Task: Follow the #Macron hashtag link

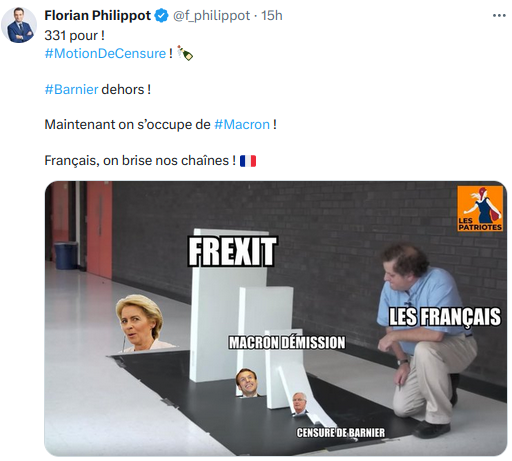Action: pos(242,124)
